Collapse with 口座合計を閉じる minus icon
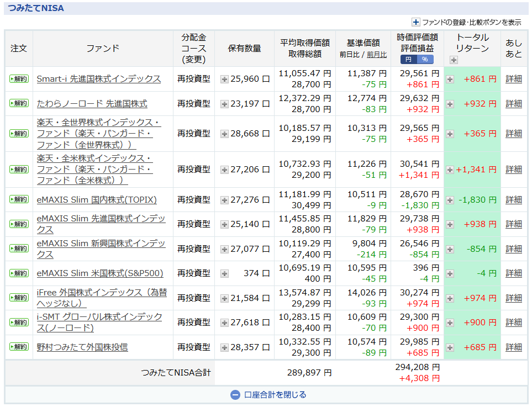532x407 pixels. pos(235,395)
